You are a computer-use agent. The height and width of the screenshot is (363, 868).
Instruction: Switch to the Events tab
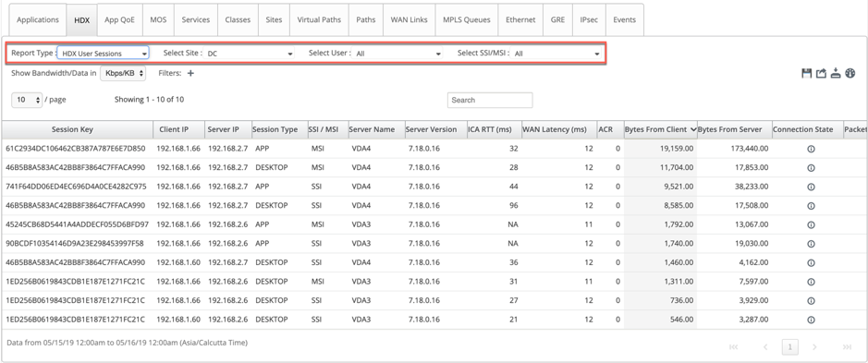click(625, 19)
